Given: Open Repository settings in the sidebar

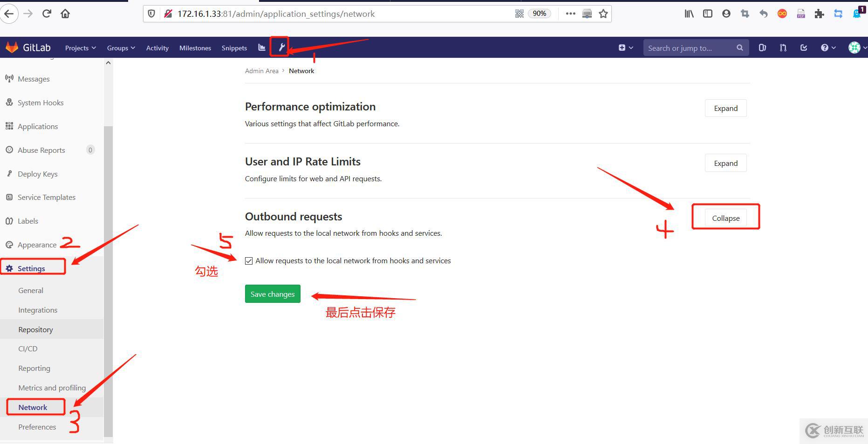Looking at the screenshot, I should [35, 329].
